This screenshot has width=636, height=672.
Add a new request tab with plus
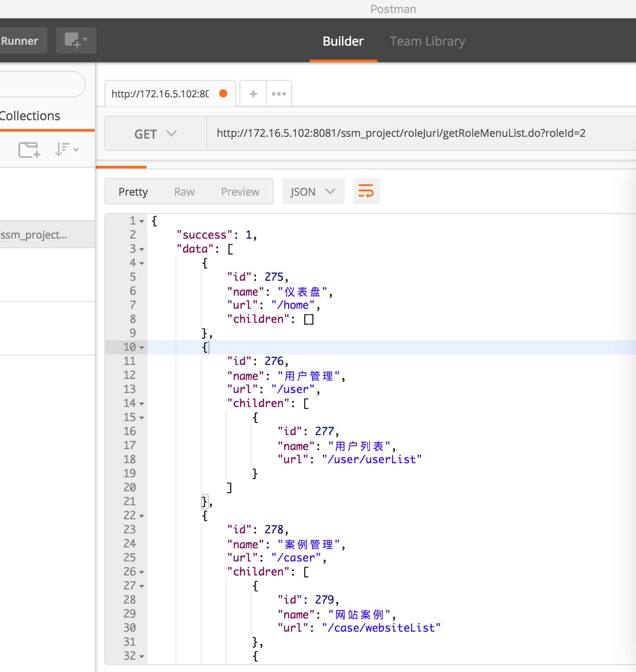253,93
